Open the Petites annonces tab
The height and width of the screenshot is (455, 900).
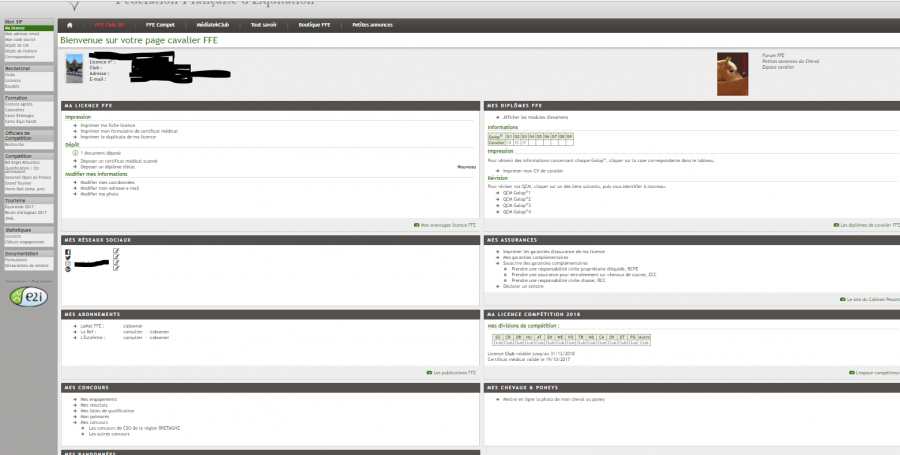coord(373,25)
